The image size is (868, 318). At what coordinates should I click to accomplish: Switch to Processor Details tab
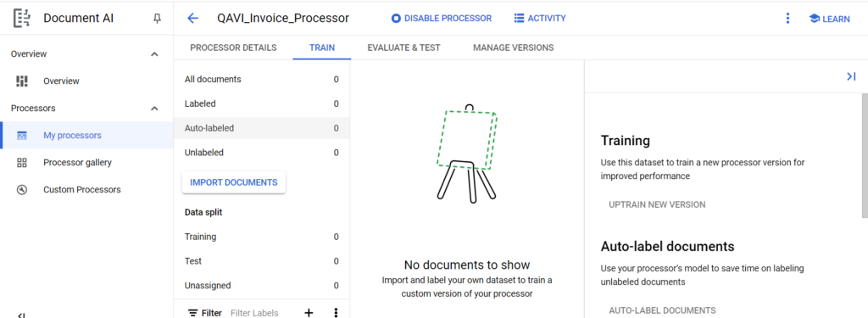click(x=233, y=47)
